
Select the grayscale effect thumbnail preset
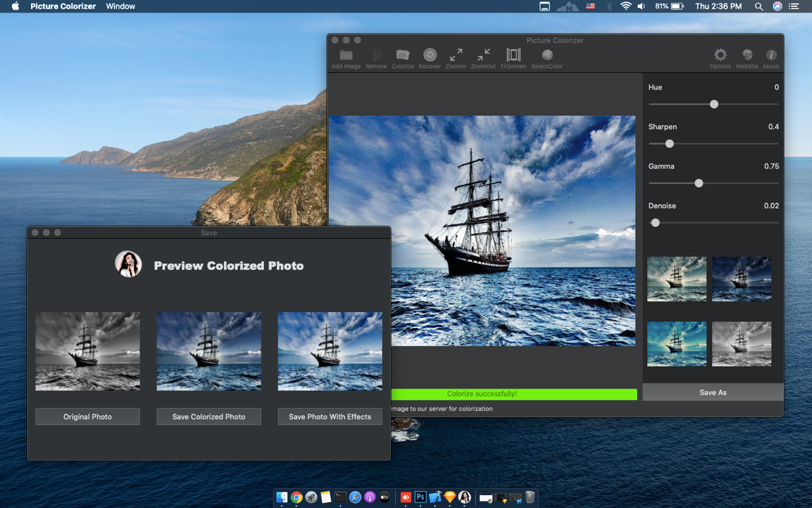point(741,344)
